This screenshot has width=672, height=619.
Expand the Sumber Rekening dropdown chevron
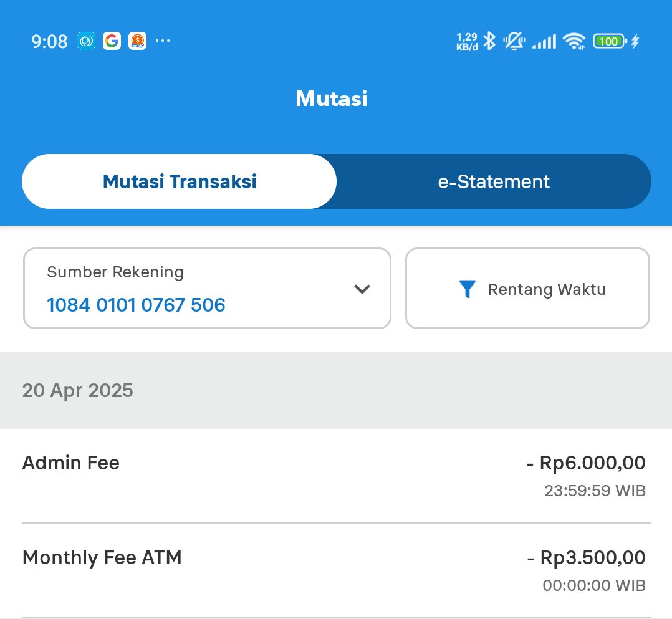click(x=362, y=289)
